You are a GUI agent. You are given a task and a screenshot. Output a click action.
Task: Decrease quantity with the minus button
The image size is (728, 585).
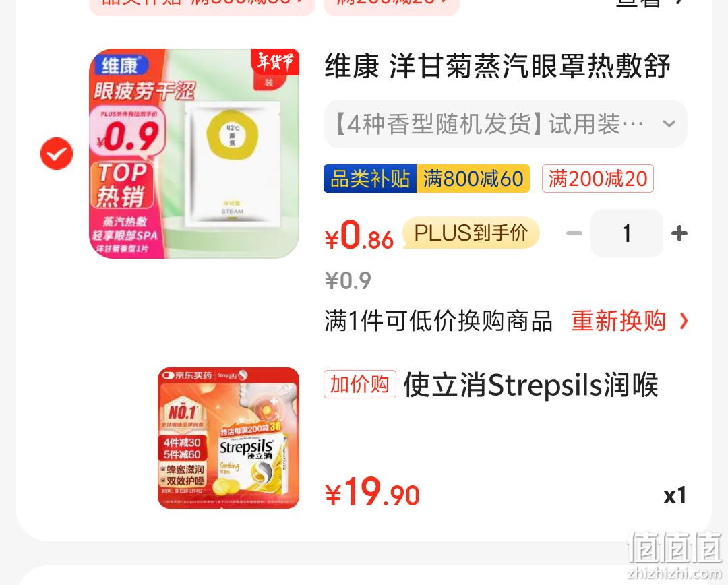[x=574, y=233]
